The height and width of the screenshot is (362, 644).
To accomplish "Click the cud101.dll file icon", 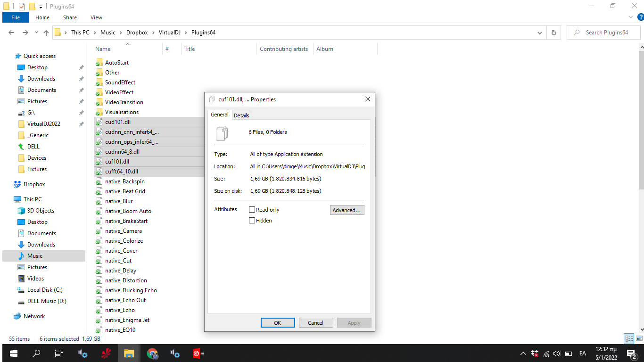I will pyautogui.click(x=99, y=122).
